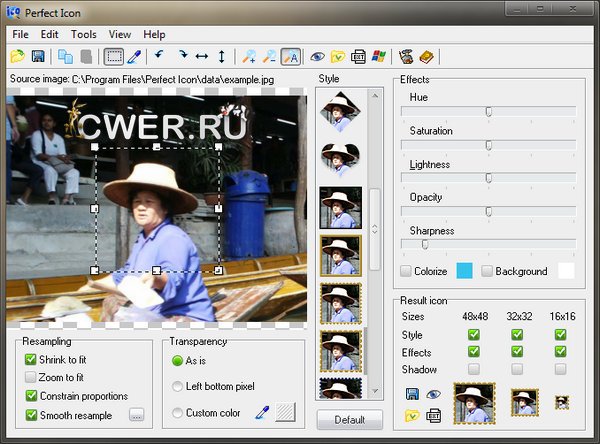This screenshot has width=600, height=444.
Task: Click the Open image folder icon in toolbar
Action: coord(19,56)
